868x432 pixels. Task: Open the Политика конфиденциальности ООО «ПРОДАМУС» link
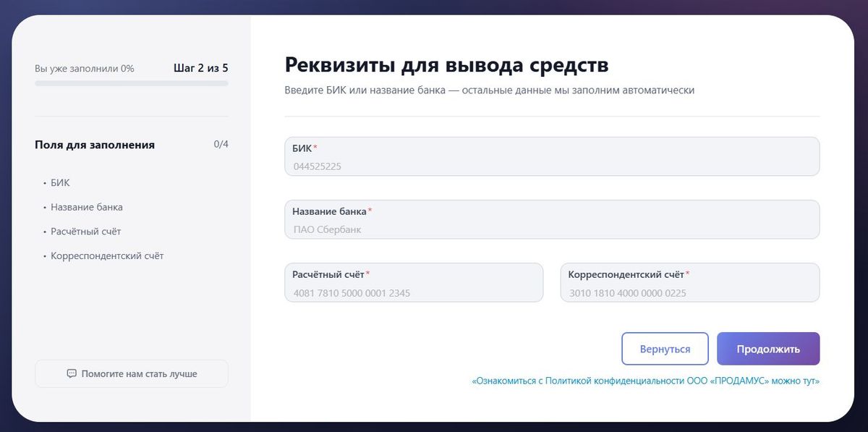pyautogui.click(x=646, y=381)
